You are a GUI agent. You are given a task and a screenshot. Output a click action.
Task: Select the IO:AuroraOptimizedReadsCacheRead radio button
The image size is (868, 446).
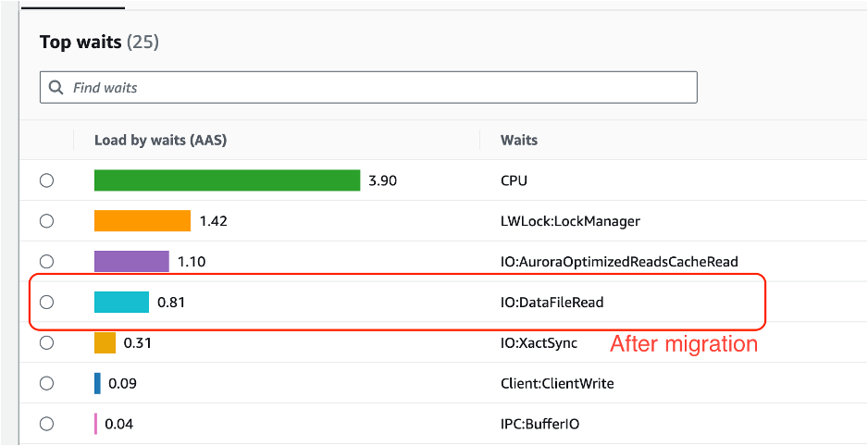pyautogui.click(x=46, y=262)
